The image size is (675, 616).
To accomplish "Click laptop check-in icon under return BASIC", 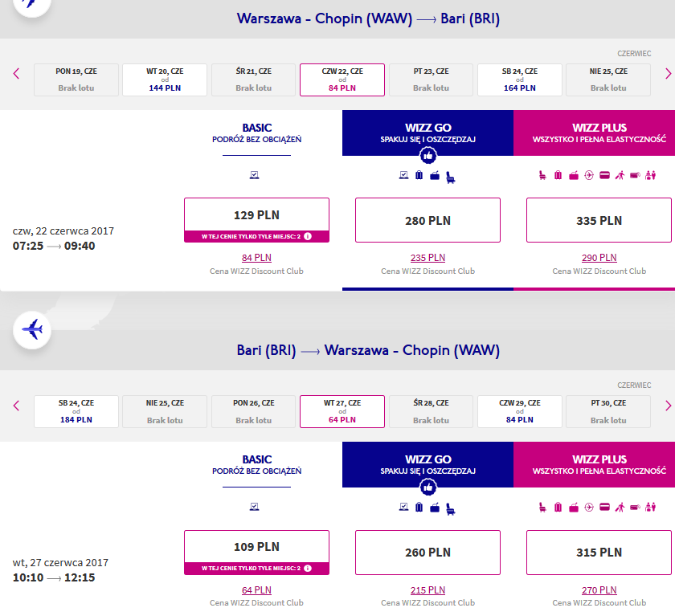I will (x=255, y=507).
